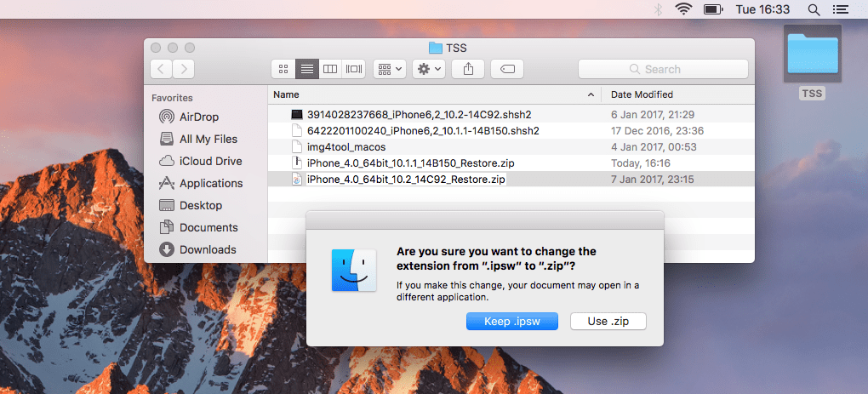868x394 pixels.
Task: Click the Share toolbar button
Action: 468,69
